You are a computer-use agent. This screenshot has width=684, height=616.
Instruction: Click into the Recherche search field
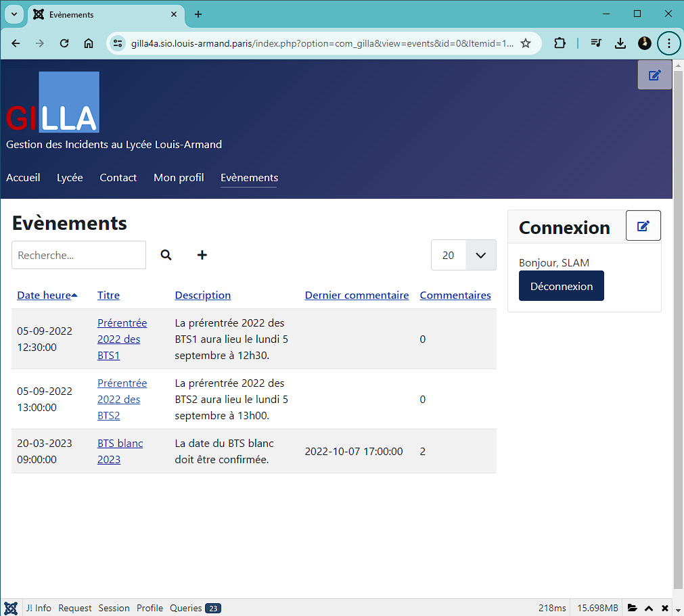point(78,255)
